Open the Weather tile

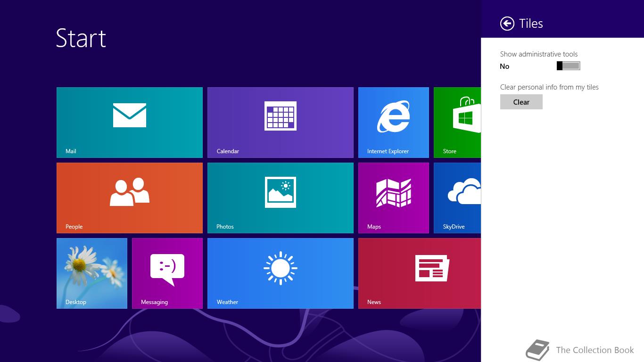(281, 273)
